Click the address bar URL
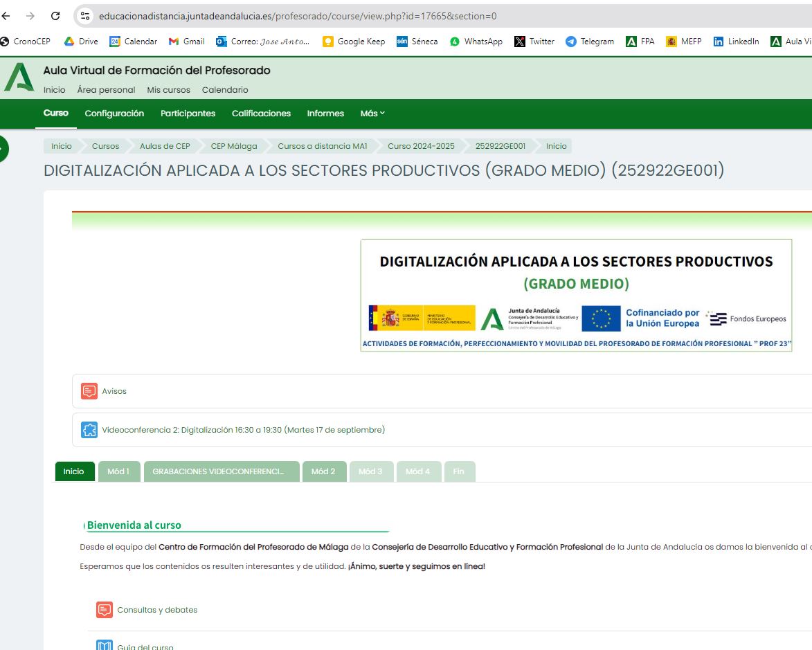Screen dimensions: 812x650 point(298,16)
